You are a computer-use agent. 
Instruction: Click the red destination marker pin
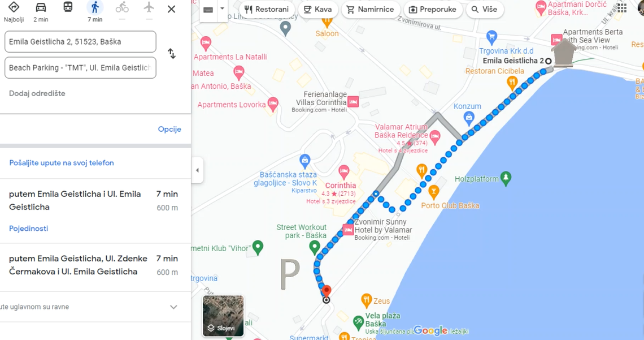click(x=326, y=291)
